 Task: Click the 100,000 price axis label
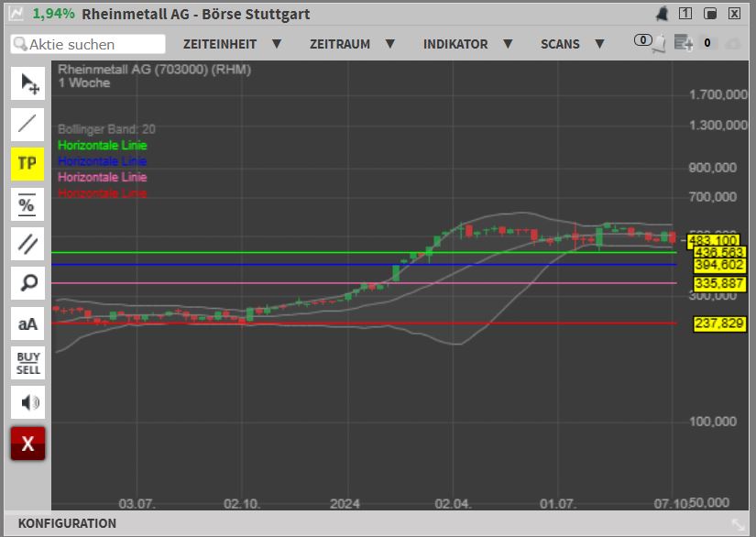(x=713, y=422)
